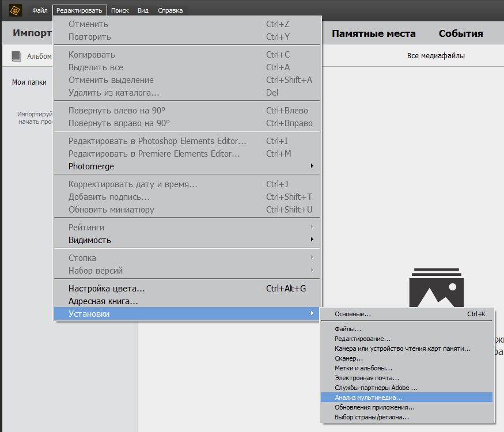Open Редактирование preferences item
Image resolution: width=504 pixels, height=432 pixels.
tap(407, 339)
